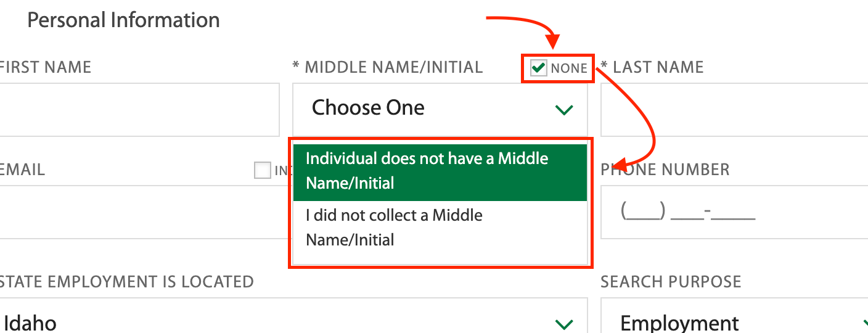
Task: Click the green chevron in Middle Name dropdown
Action: click(564, 110)
